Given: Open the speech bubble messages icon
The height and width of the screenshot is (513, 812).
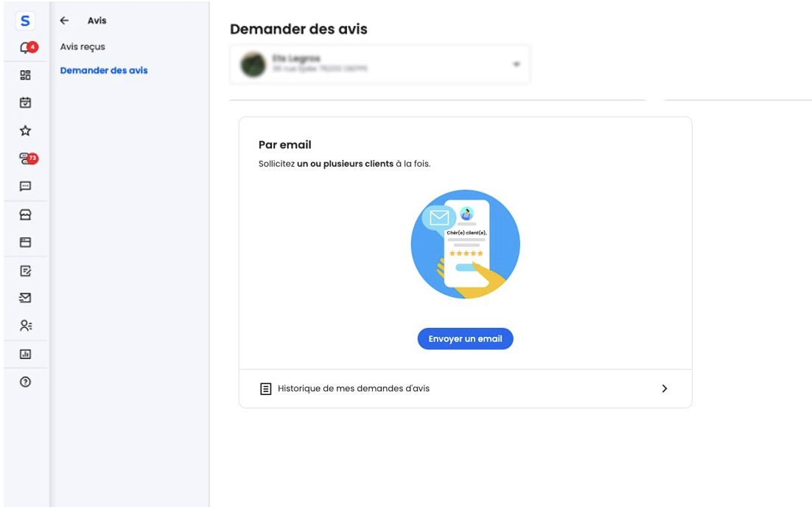Looking at the screenshot, I should click(x=25, y=186).
